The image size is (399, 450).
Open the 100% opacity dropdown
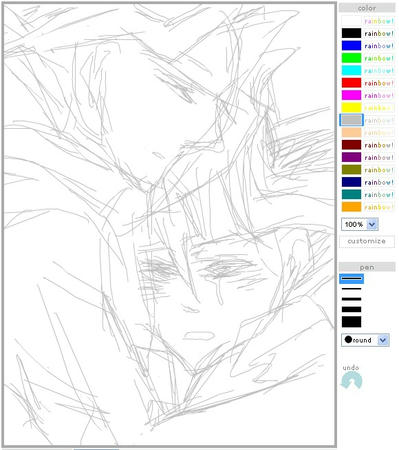[360, 224]
